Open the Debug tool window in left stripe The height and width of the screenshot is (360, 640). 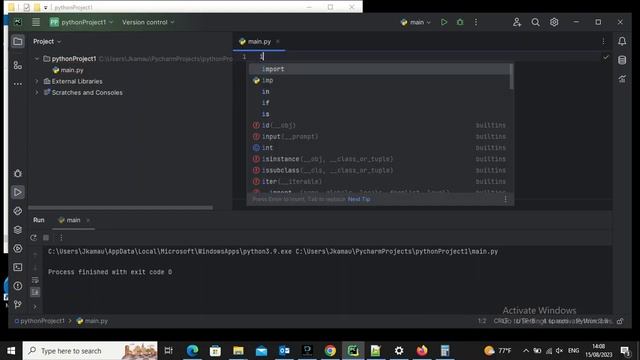coord(18,173)
